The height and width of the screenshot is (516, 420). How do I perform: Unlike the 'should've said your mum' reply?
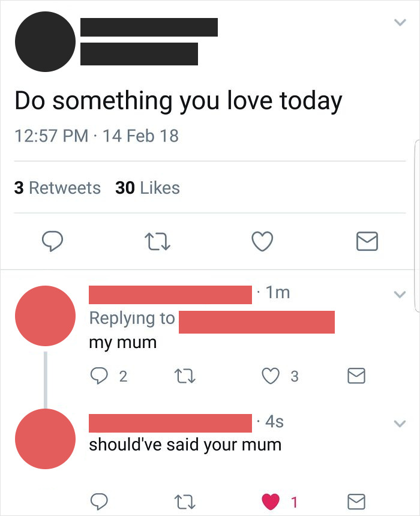pos(270,501)
